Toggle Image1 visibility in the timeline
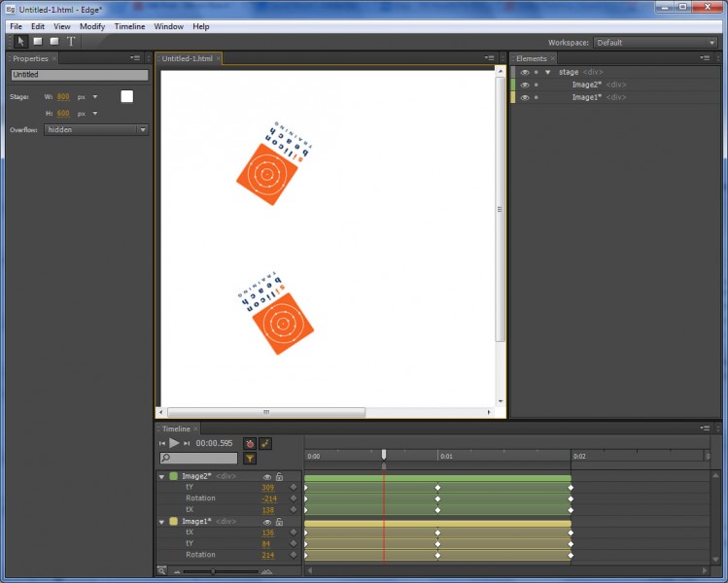The height and width of the screenshot is (583, 728). pyautogui.click(x=267, y=522)
